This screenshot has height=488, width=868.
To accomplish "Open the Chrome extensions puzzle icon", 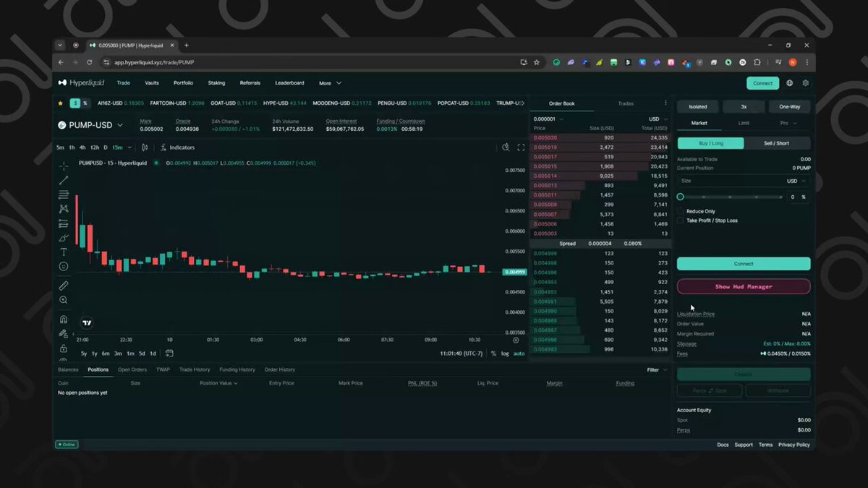I will pos(757,63).
